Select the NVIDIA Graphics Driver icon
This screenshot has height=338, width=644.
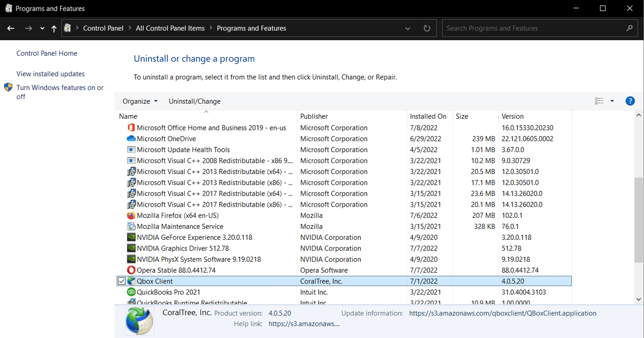pos(131,248)
